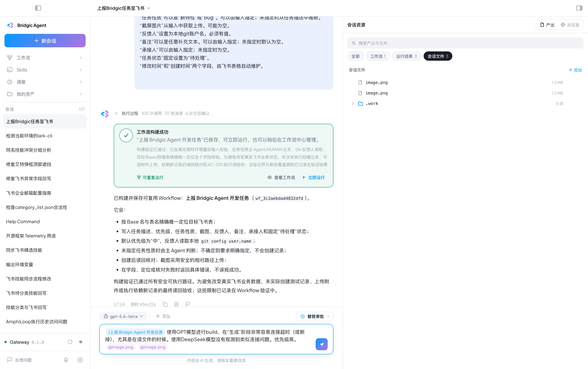Expand the .work folder chevron
Viewport: 588px width, 369px height.
(353, 104)
